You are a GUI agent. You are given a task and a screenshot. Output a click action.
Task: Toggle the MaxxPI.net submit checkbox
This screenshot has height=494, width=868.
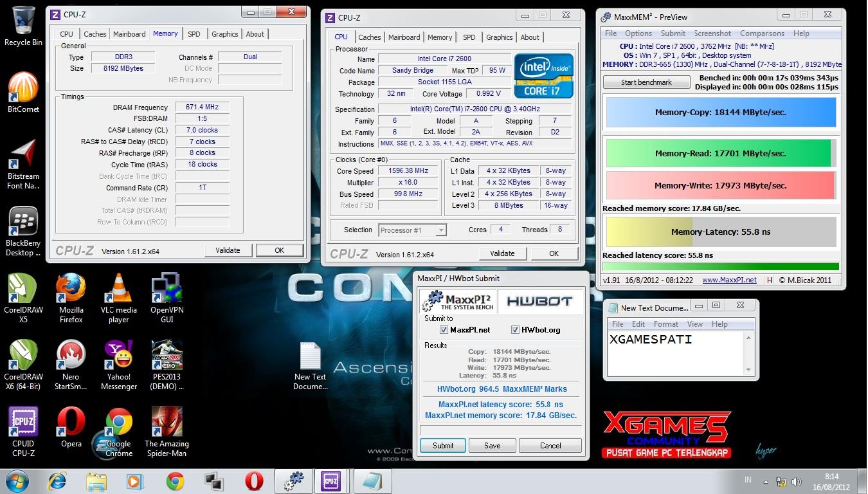point(444,329)
